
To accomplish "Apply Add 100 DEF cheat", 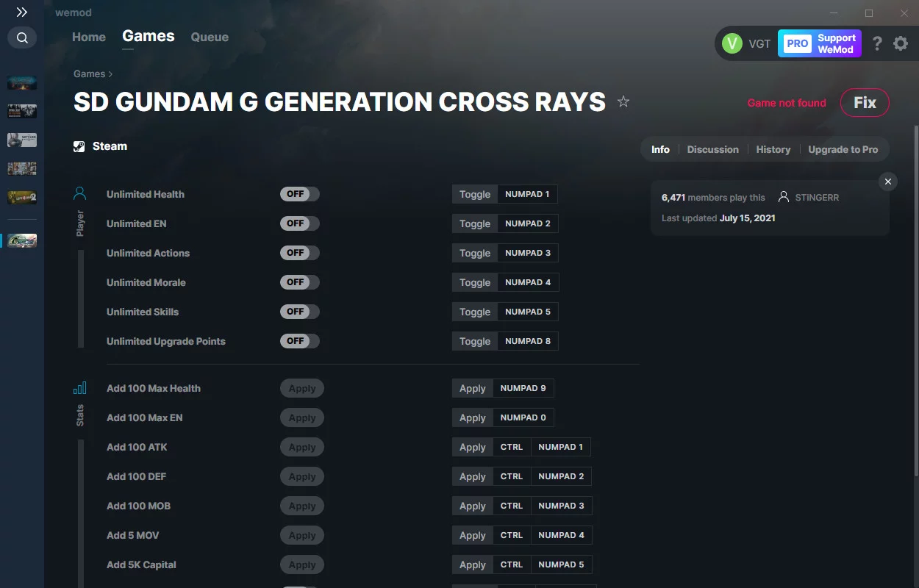I will pyautogui.click(x=302, y=476).
